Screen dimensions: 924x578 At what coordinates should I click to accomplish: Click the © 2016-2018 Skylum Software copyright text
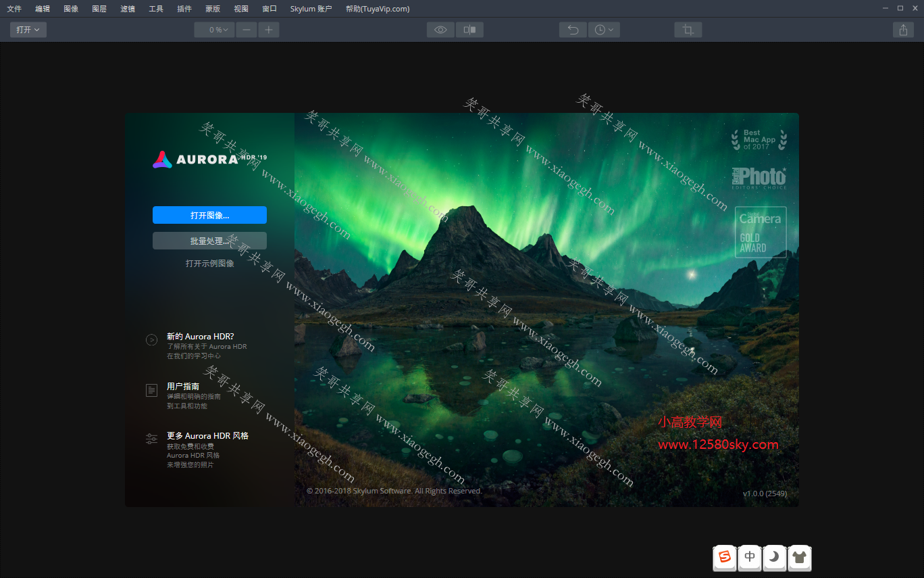click(x=394, y=491)
